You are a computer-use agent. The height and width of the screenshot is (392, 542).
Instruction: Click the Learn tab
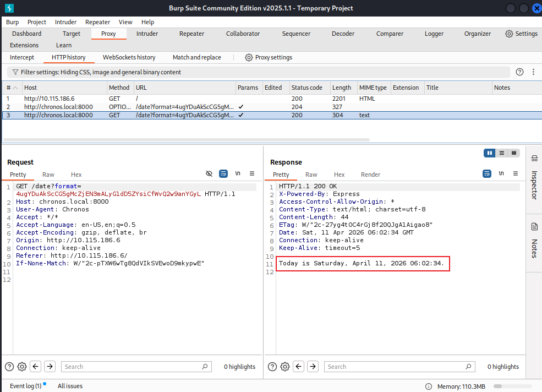pos(64,45)
